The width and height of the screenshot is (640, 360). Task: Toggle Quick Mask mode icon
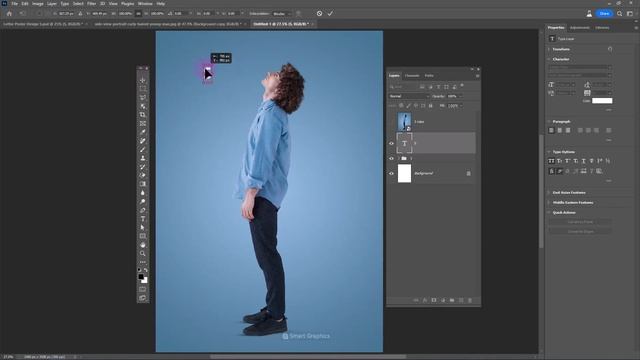click(x=142, y=289)
